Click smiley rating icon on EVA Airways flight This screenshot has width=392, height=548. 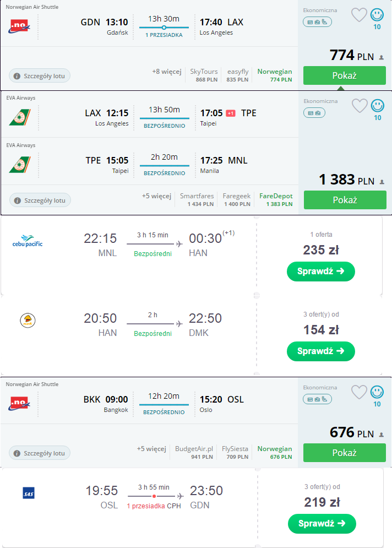[378, 106]
